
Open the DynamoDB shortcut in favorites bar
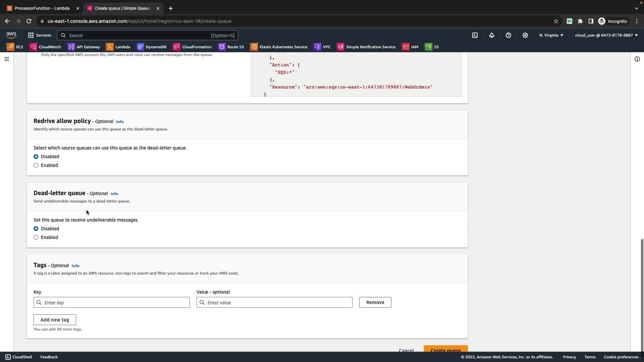(152, 47)
